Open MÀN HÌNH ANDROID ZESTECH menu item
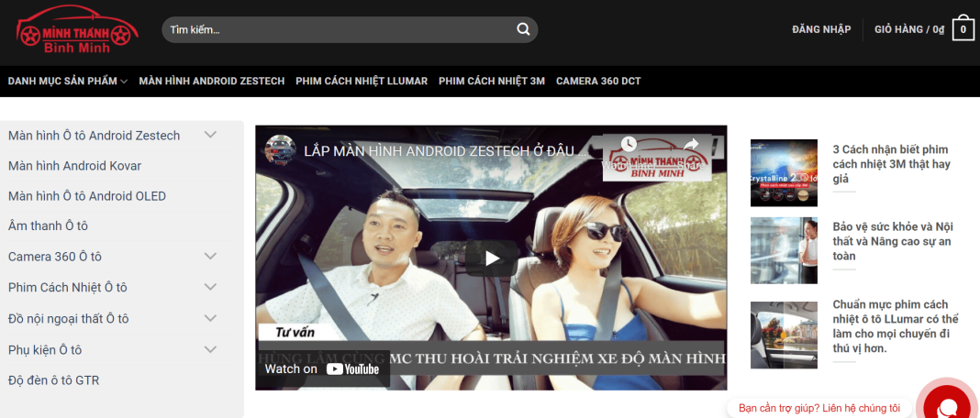980x418 pixels. (212, 82)
